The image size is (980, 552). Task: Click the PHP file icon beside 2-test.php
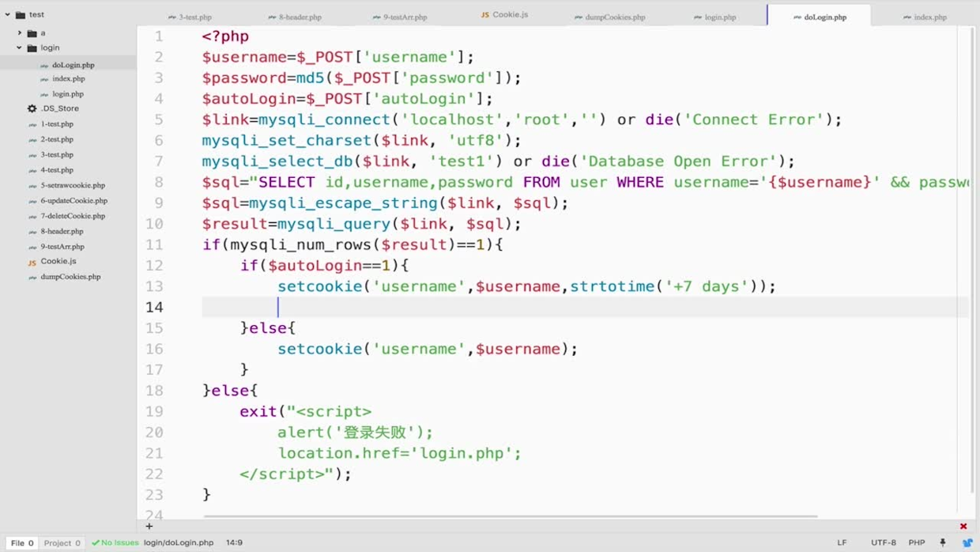(32, 140)
